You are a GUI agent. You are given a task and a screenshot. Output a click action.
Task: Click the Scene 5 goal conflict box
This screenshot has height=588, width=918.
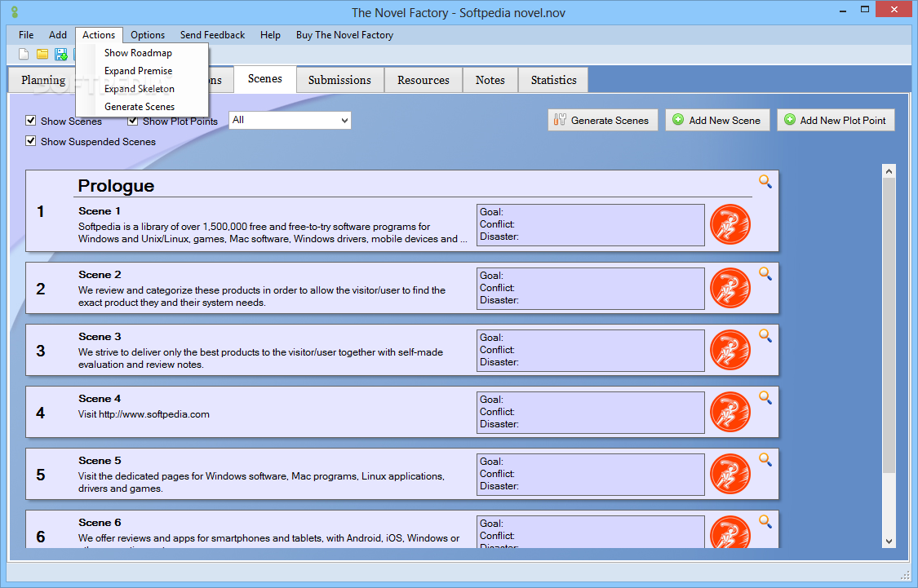tap(591, 475)
